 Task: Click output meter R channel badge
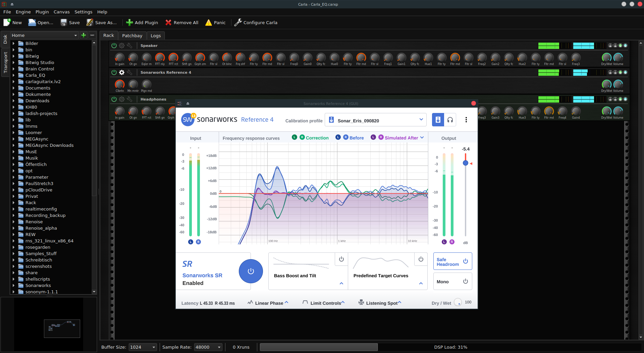coord(452,242)
